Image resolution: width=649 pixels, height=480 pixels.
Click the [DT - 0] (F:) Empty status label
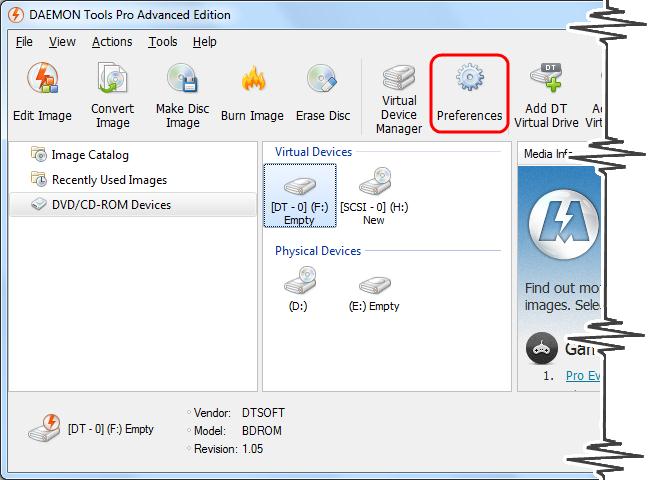coord(111,429)
